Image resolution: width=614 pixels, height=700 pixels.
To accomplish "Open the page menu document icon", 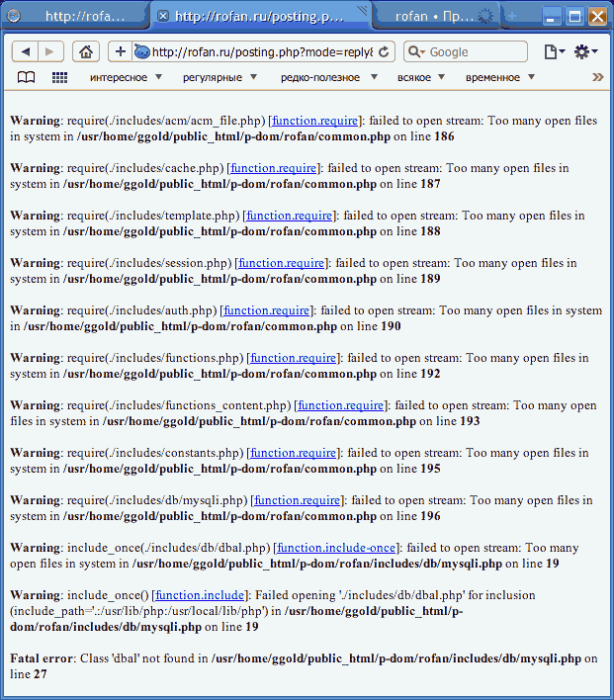I will (x=554, y=51).
